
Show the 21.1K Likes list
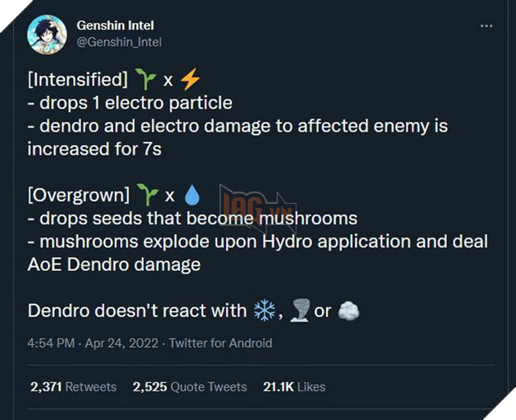[x=294, y=386]
